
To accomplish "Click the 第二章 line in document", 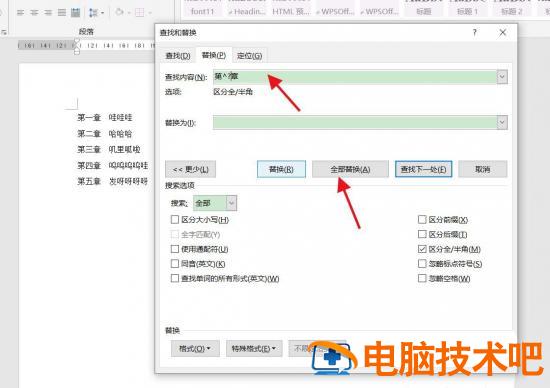I will coord(105,133).
